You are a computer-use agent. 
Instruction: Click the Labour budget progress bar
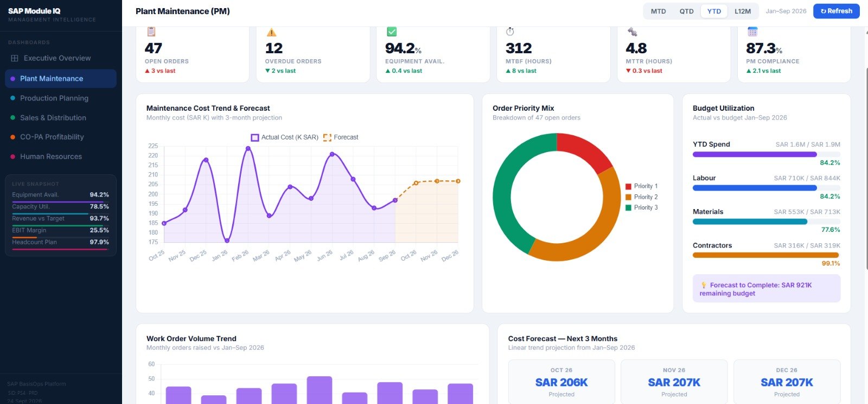point(767,188)
